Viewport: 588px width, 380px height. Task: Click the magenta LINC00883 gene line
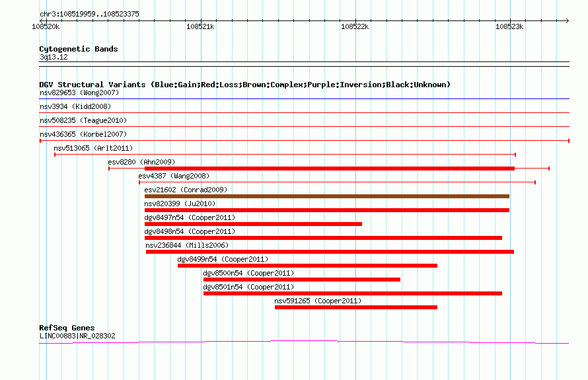[x=304, y=342]
